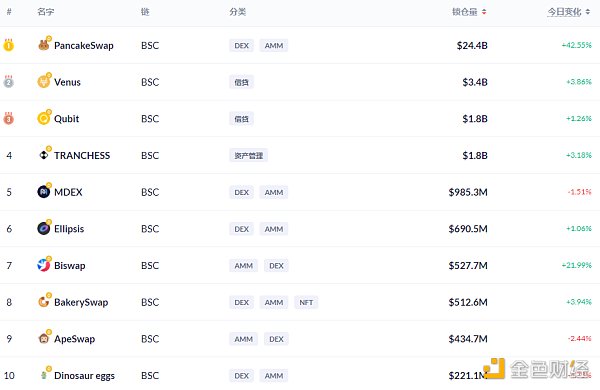
Task: Click the 借贷 tag in Venus row
Action: [x=241, y=82]
